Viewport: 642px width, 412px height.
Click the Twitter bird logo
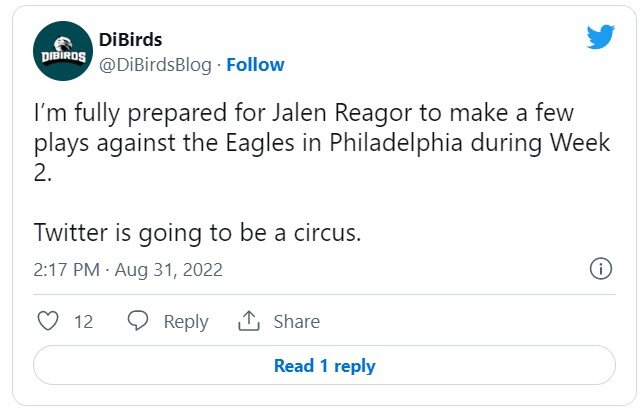600,37
